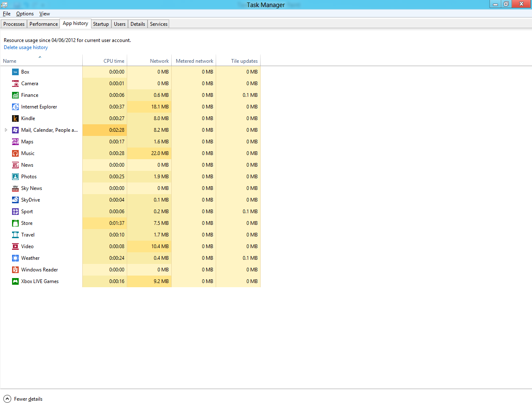Sort by the Name column header
532x409 pixels.
pyautogui.click(x=41, y=61)
